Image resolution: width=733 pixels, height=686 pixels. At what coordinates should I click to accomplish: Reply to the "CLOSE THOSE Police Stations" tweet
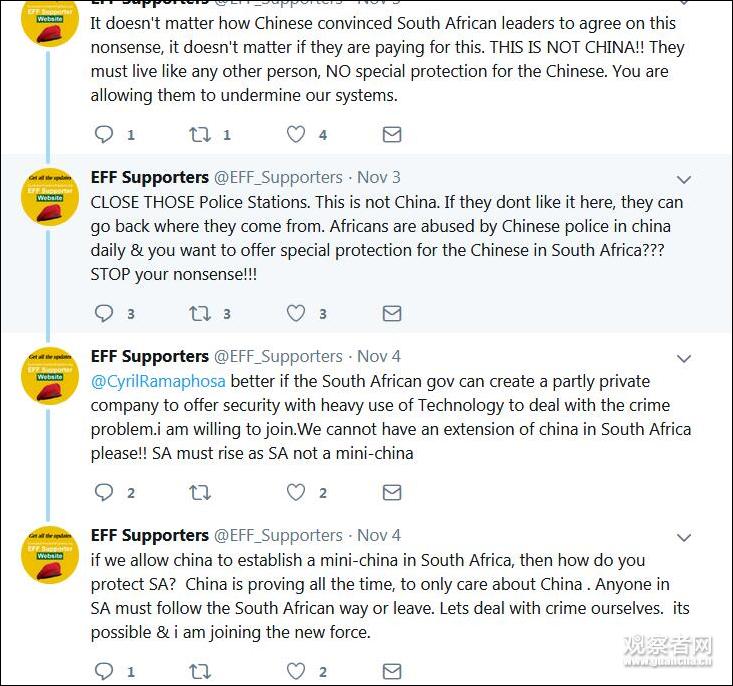coord(104,313)
